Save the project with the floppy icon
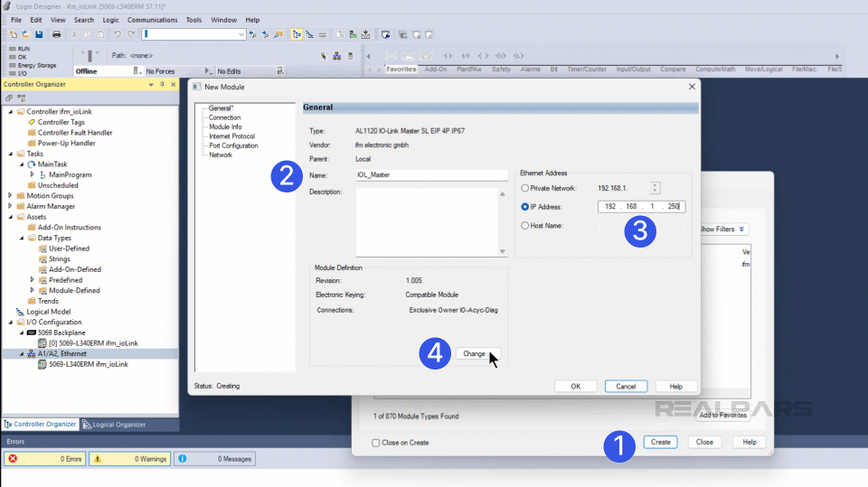This screenshot has height=487, width=868. click(39, 34)
